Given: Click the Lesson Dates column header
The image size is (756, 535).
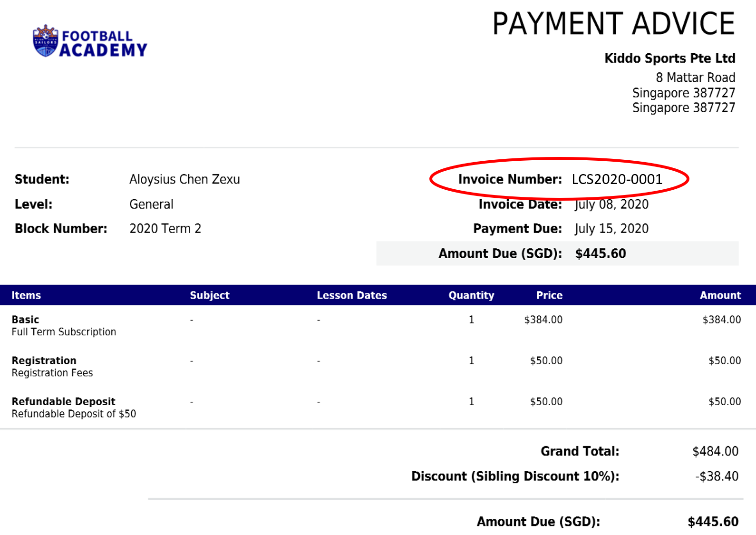Looking at the screenshot, I should coord(352,295).
